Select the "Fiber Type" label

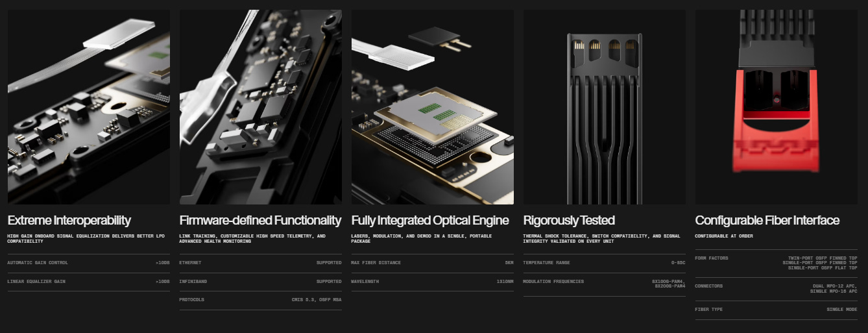(709, 310)
